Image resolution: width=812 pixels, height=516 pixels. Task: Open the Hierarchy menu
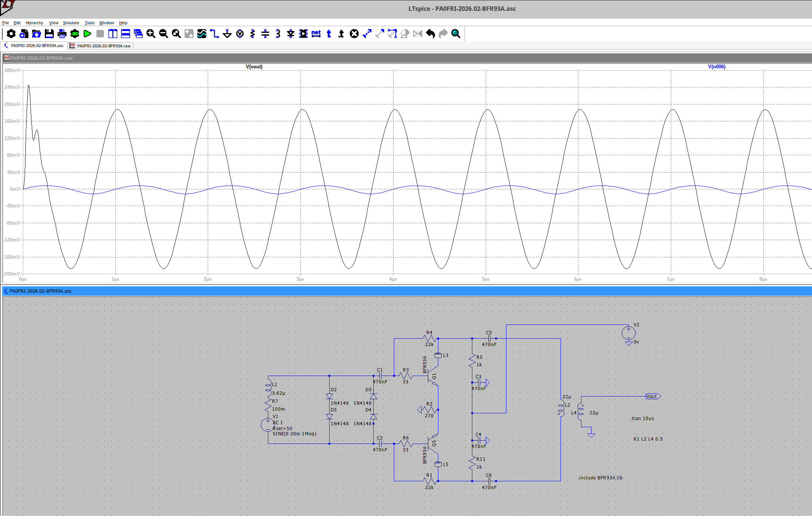click(x=34, y=23)
